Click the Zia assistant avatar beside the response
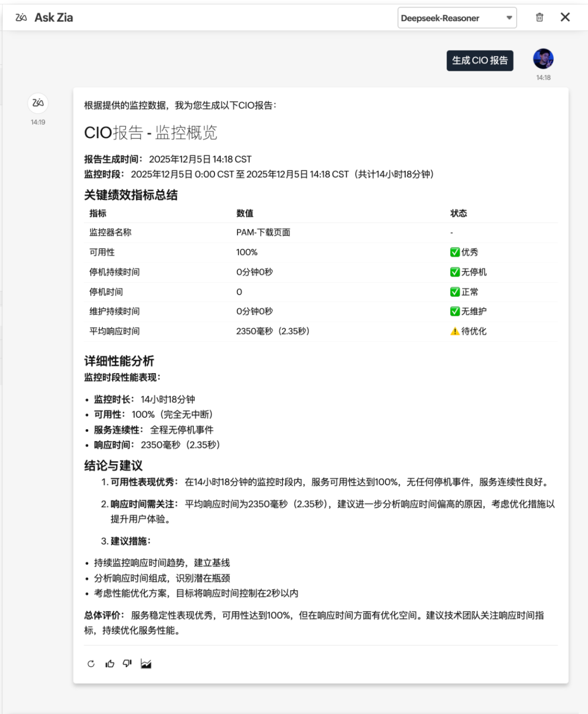The height and width of the screenshot is (714, 588). [38, 103]
